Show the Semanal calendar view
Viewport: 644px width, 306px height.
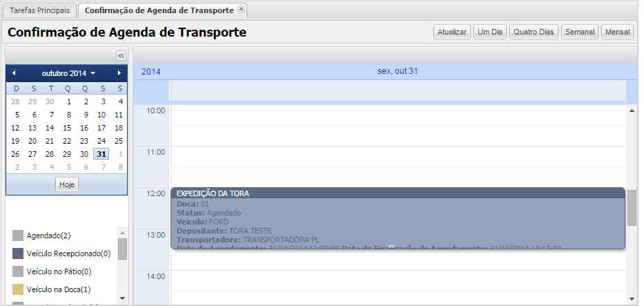[579, 32]
